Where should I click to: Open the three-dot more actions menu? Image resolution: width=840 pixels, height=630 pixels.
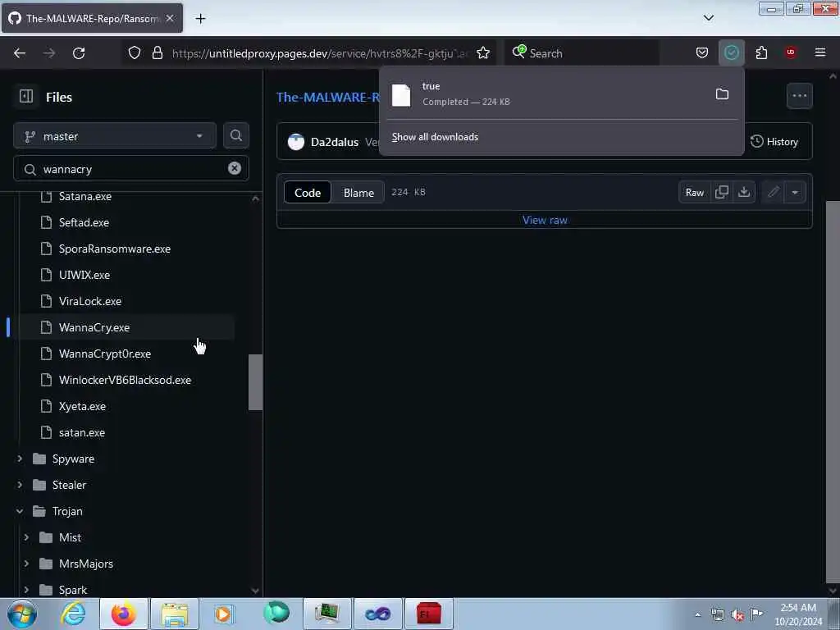[x=799, y=96]
